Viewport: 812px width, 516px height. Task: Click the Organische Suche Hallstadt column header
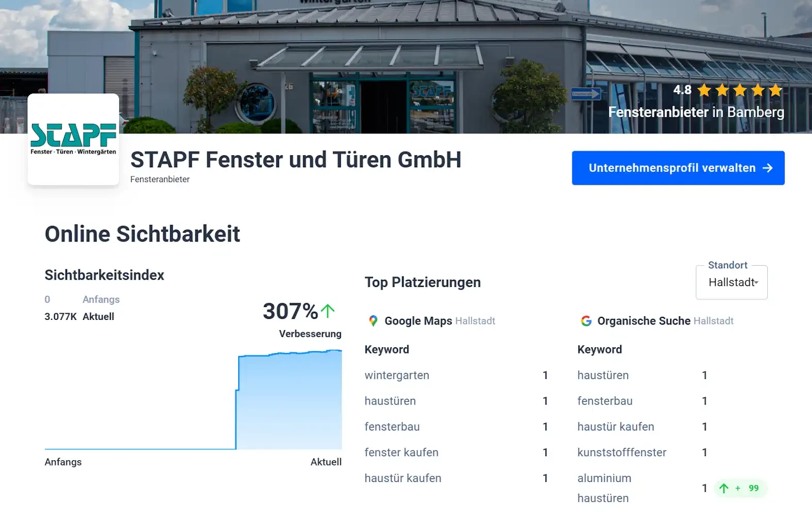point(657,321)
